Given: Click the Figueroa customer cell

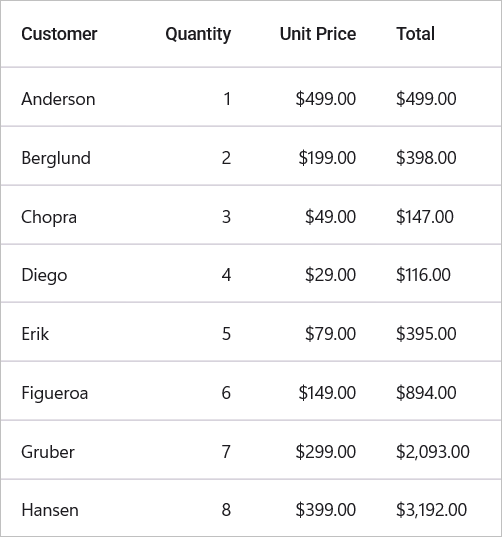Looking at the screenshot, I should [x=54, y=393].
